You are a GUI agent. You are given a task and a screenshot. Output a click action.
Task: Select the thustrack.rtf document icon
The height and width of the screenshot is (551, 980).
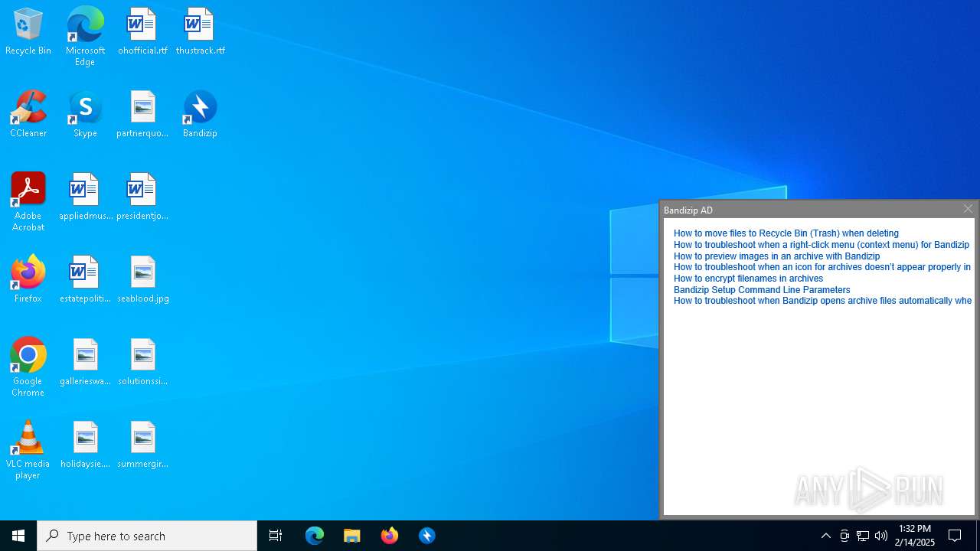[200, 32]
